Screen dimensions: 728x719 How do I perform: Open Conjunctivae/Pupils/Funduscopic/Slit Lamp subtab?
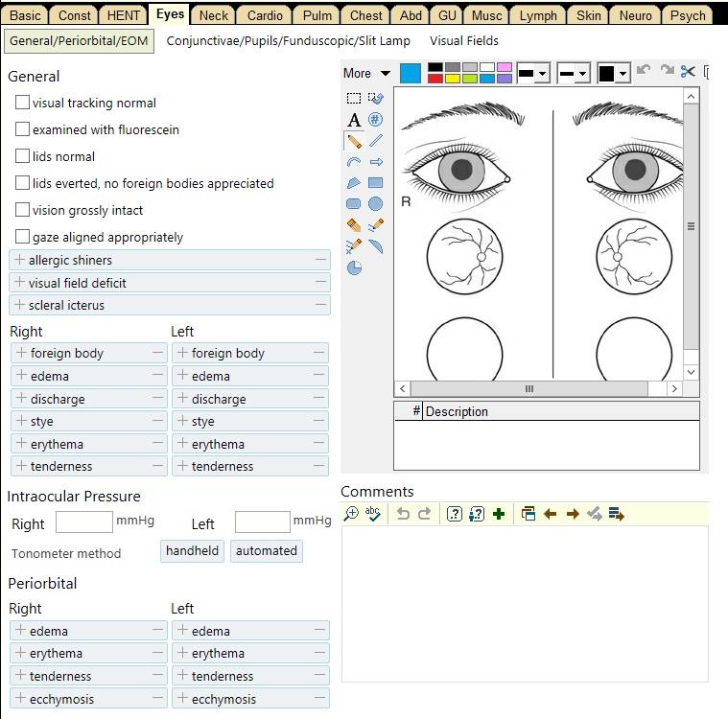[x=288, y=41]
